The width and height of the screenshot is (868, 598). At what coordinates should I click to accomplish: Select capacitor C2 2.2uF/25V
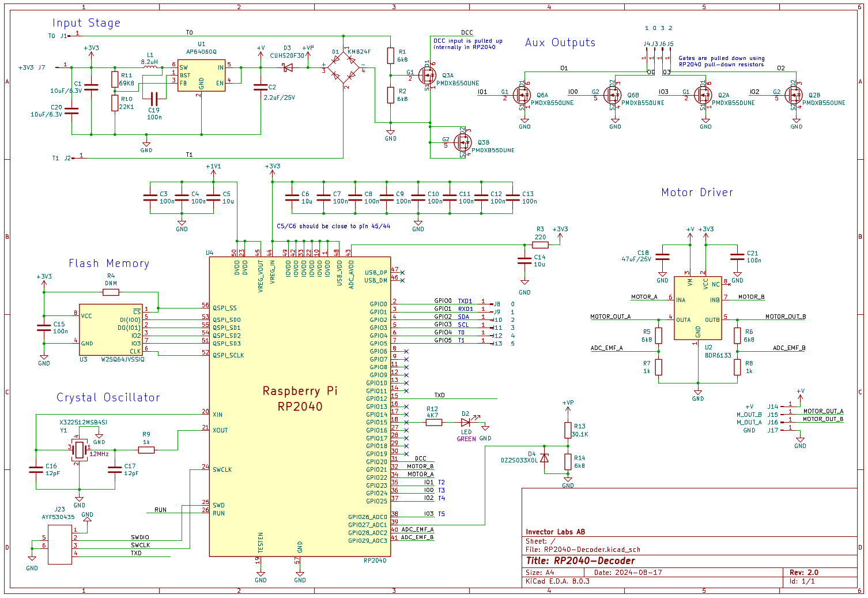point(260,87)
